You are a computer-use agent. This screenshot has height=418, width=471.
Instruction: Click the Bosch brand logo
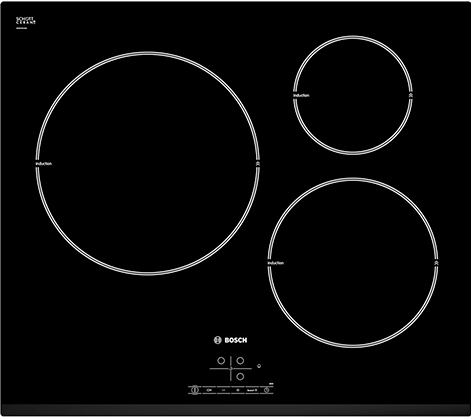pos(230,340)
